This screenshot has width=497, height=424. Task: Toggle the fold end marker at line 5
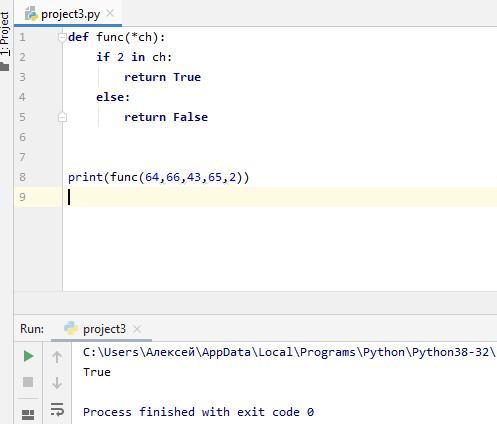(62, 117)
